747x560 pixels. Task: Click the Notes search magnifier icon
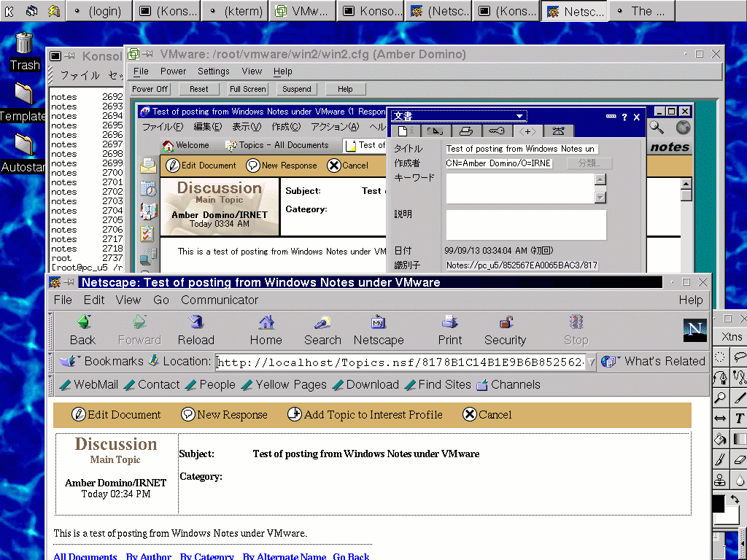[657, 127]
